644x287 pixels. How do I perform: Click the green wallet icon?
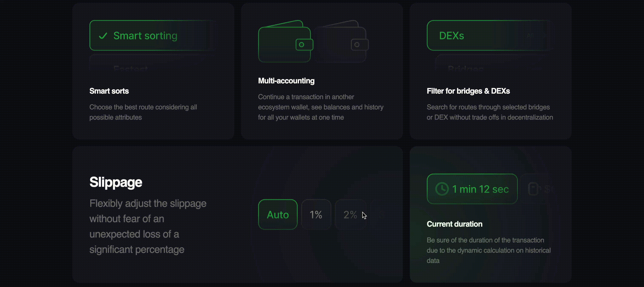(x=286, y=41)
